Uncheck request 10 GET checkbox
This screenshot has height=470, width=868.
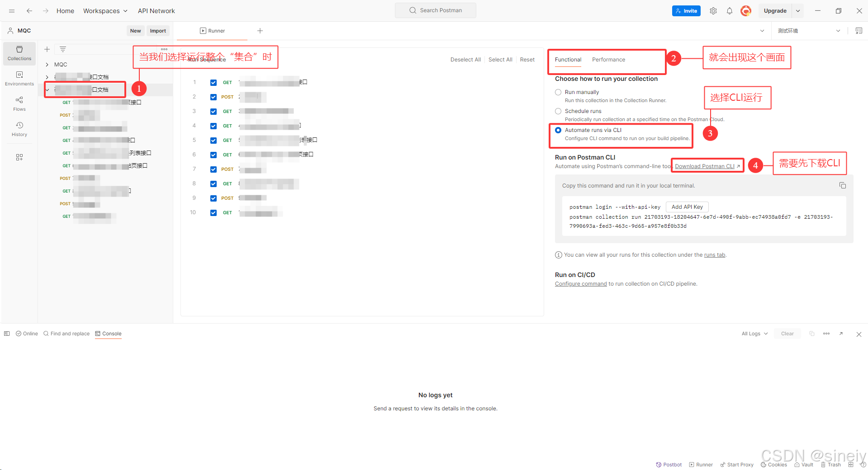click(213, 212)
